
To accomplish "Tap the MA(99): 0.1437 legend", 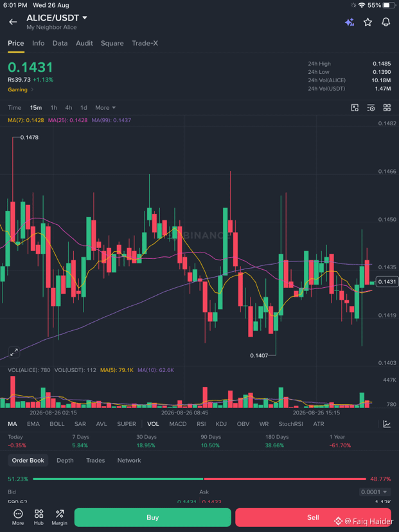I will point(111,120).
